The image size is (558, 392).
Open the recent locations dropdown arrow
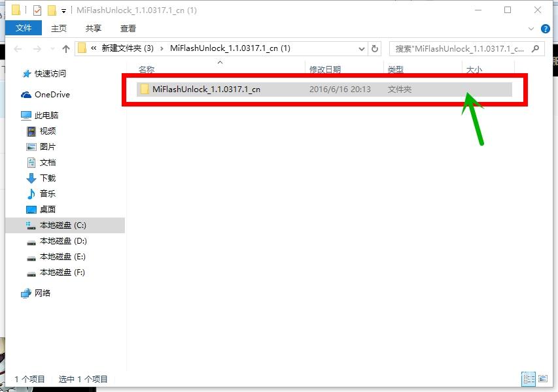tap(52, 49)
